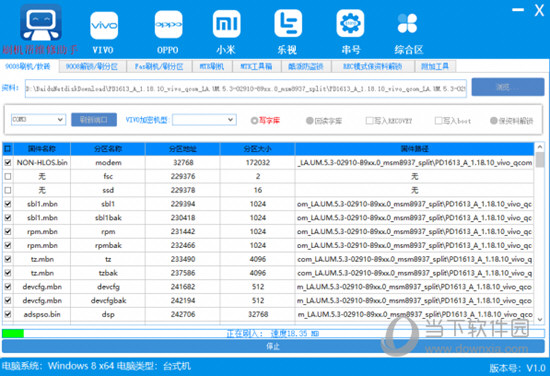Select the Xiaomi (小米) brand icon
Screen dimensions: 550x376
[227, 24]
